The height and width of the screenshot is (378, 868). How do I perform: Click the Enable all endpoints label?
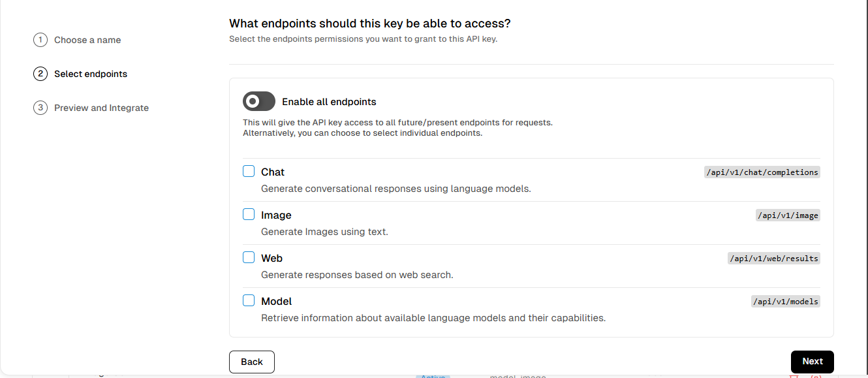pyautogui.click(x=329, y=102)
